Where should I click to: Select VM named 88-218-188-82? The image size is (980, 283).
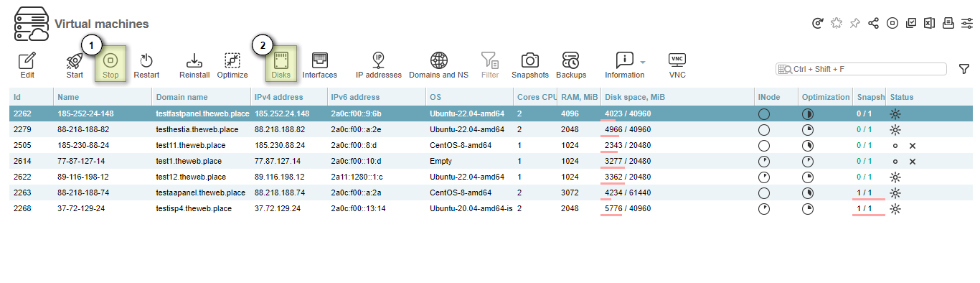(x=83, y=129)
